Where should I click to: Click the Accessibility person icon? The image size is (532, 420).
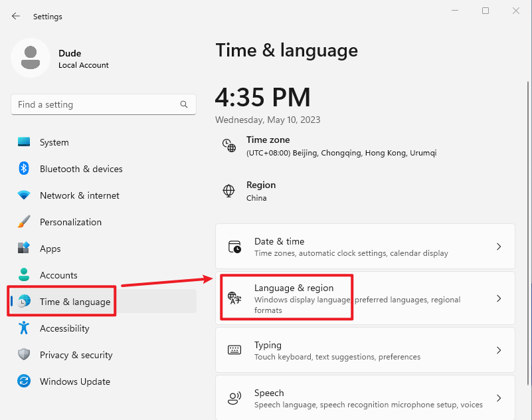click(24, 328)
